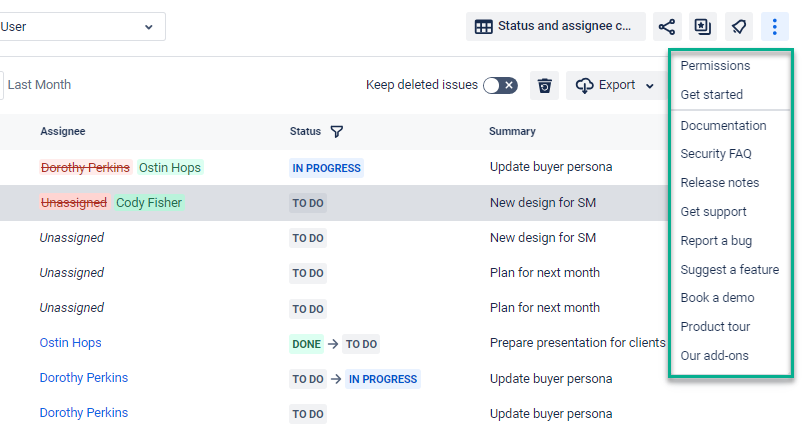
Task: Open Release notes from the menu
Action: [x=719, y=183]
